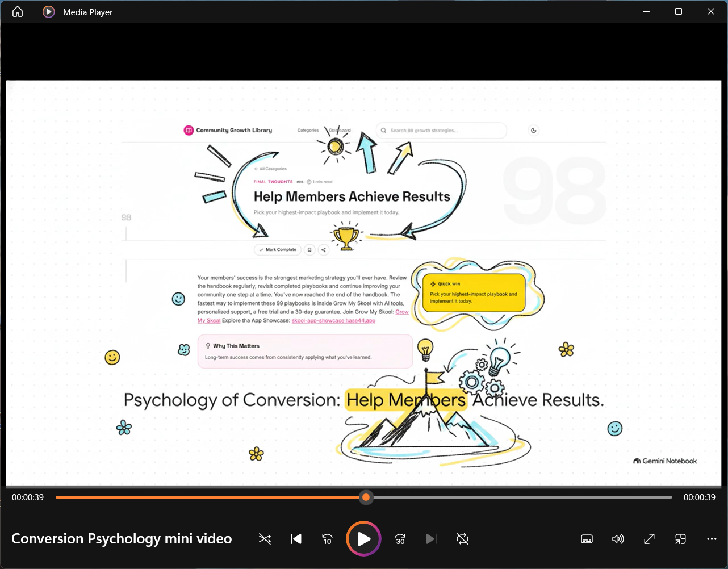Click the total duration after the seek bar
The height and width of the screenshot is (569, 728).
pos(700,497)
